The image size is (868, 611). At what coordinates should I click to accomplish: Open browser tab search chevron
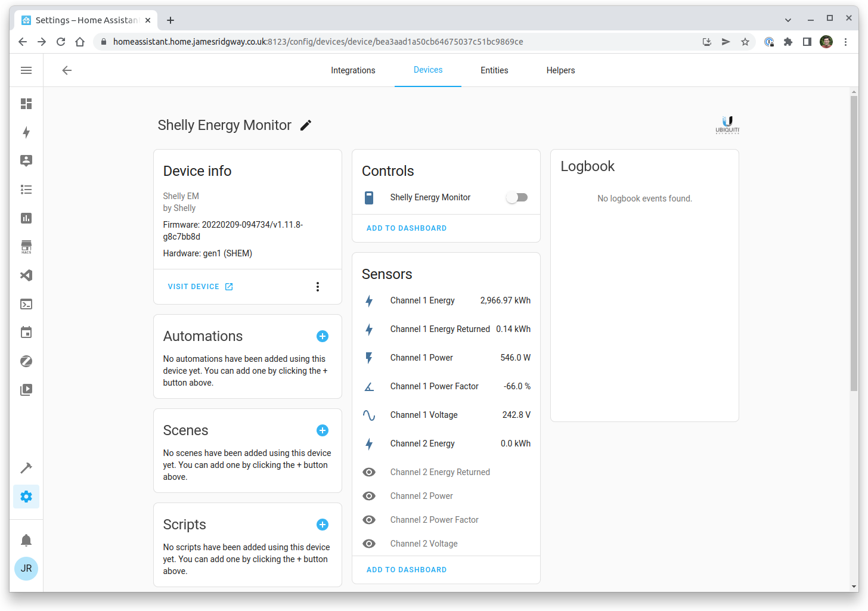click(788, 20)
